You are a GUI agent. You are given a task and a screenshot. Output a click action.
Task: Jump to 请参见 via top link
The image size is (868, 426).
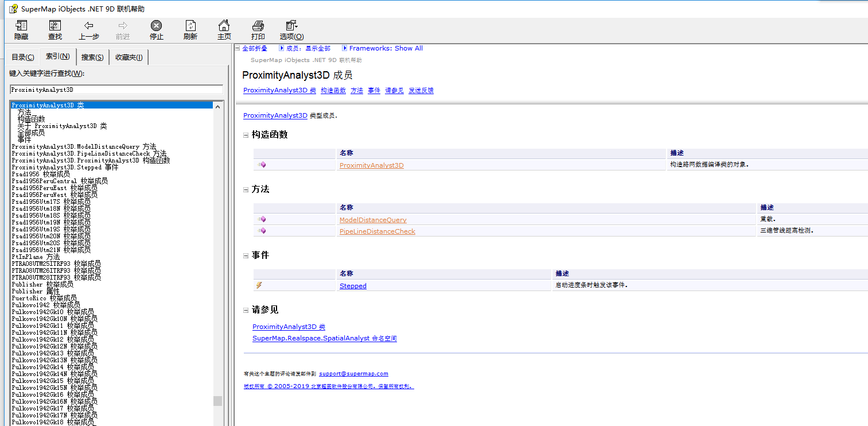(394, 90)
